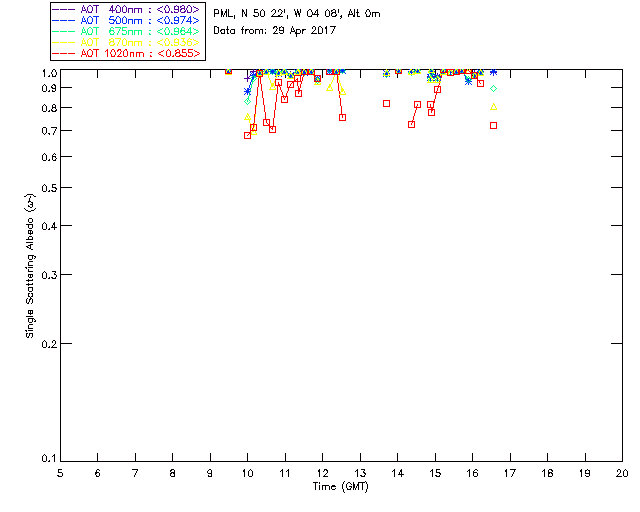This screenshot has height=512, width=640.
Task: Click the x-axis tick label '18'
Action: [547, 473]
